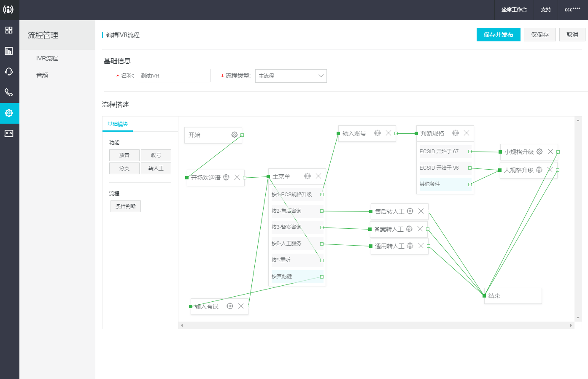Viewport: 588px width, 379px height.
Task: Switch to the 基础模块 tab
Action: pyautogui.click(x=118, y=124)
